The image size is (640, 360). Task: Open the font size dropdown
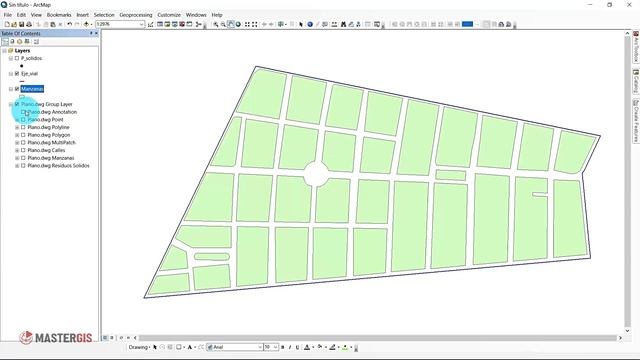(276, 347)
